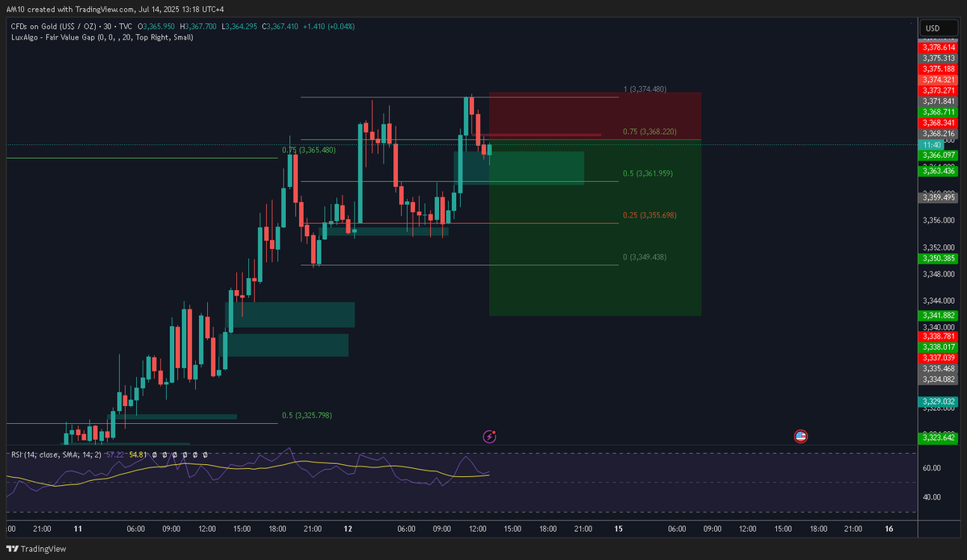This screenshot has width=967, height=560.
Task: Select the green take-profit zone of short position
Action: click(x=595, y=228)
